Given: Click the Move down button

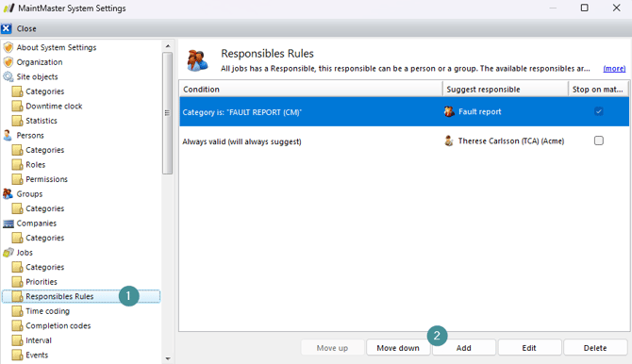Looking at the screenshot, I should pos(398,348).
